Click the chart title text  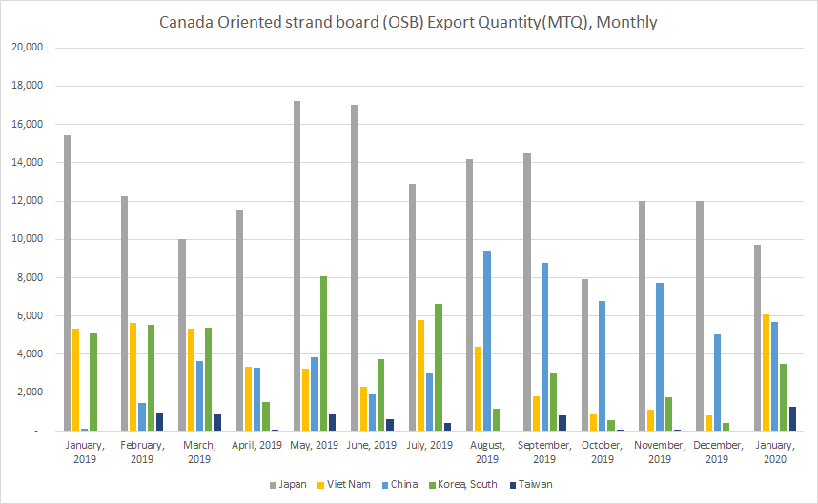coord(409,21)
